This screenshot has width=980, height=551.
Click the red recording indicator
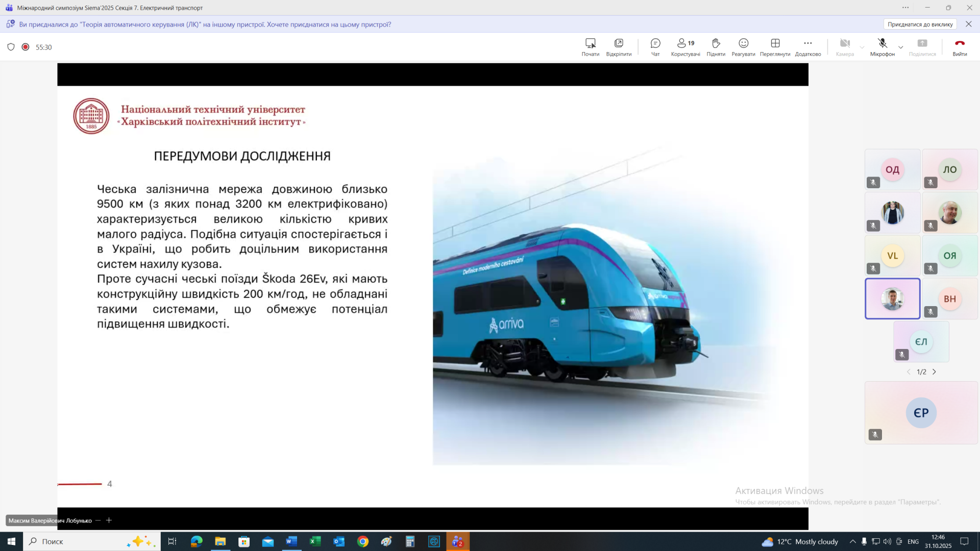coord(26,47)
